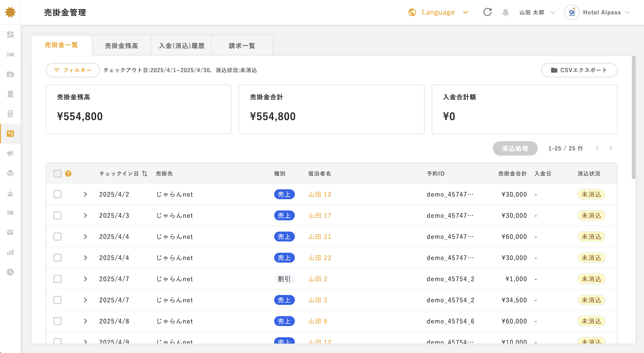The width and height of the screenshot is (644, 353).
Task: Check the row for 山田 21
Action: pyautogui.click(x=57, y=237)
